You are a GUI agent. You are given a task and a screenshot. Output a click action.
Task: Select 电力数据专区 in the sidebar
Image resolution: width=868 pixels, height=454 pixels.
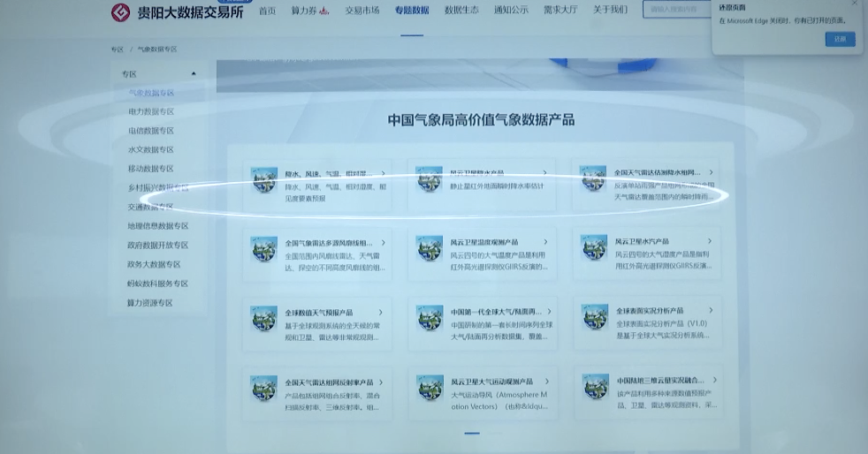tap(151, 112)
